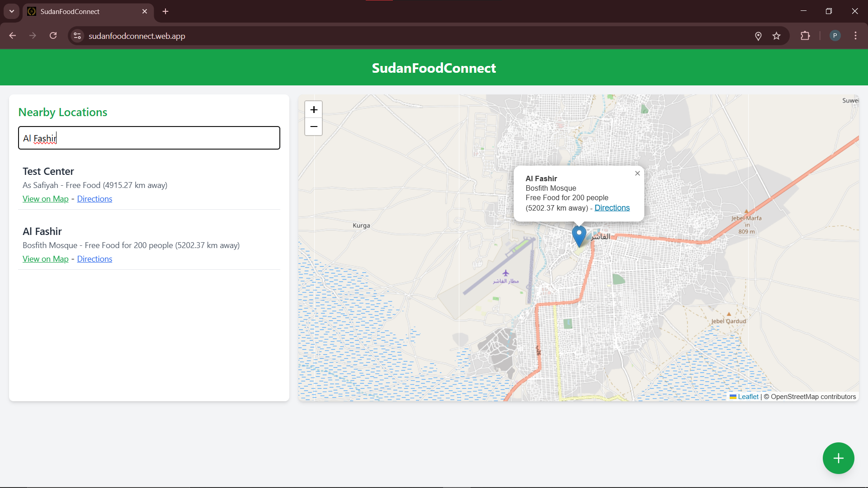Zoom in on the map

coord(314,110)
